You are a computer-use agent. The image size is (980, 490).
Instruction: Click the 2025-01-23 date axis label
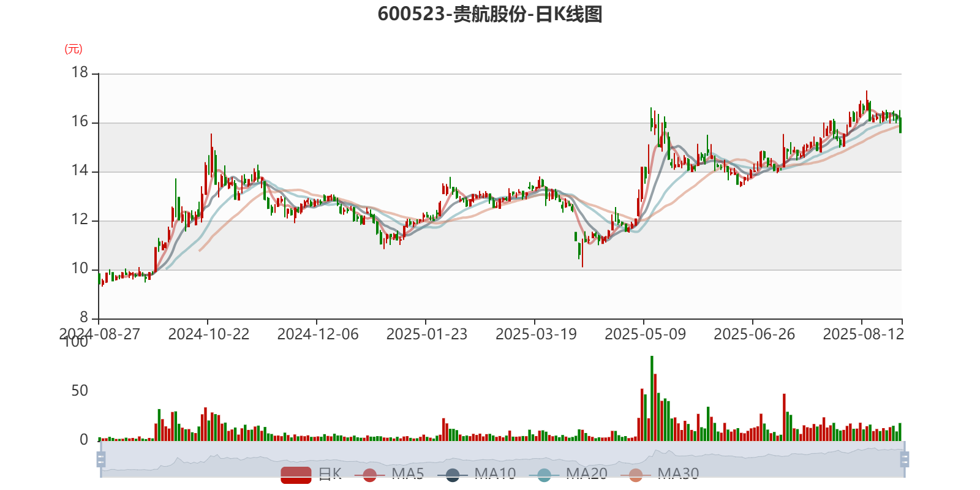point(427,334)
